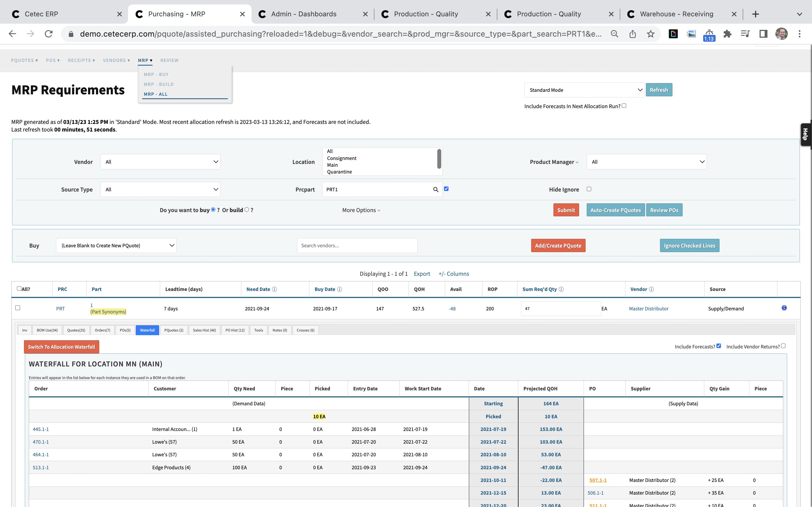This screenshot has width=812, height=507.
Task: Open the Standard Mode dropdown
Action: [x=584, y=90]
